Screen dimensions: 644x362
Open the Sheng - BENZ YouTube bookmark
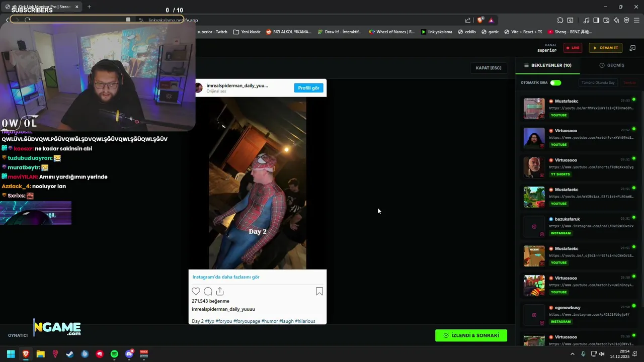[570, 32]
